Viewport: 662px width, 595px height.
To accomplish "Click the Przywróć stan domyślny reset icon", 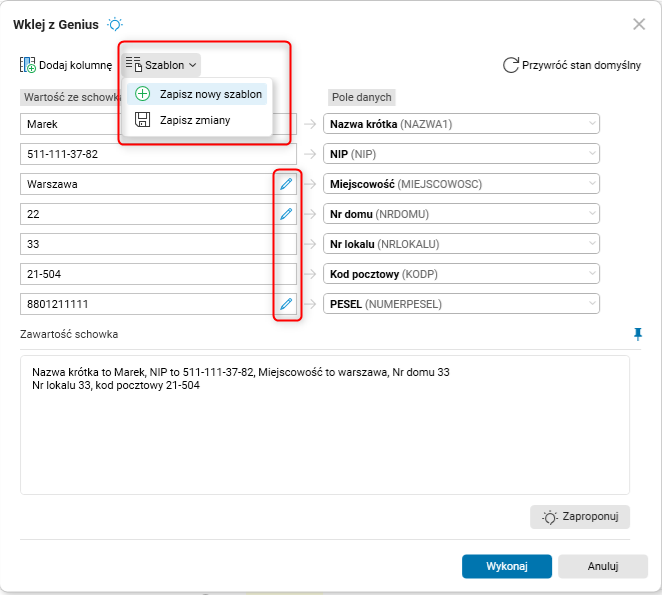I will [x=510, y=65].
